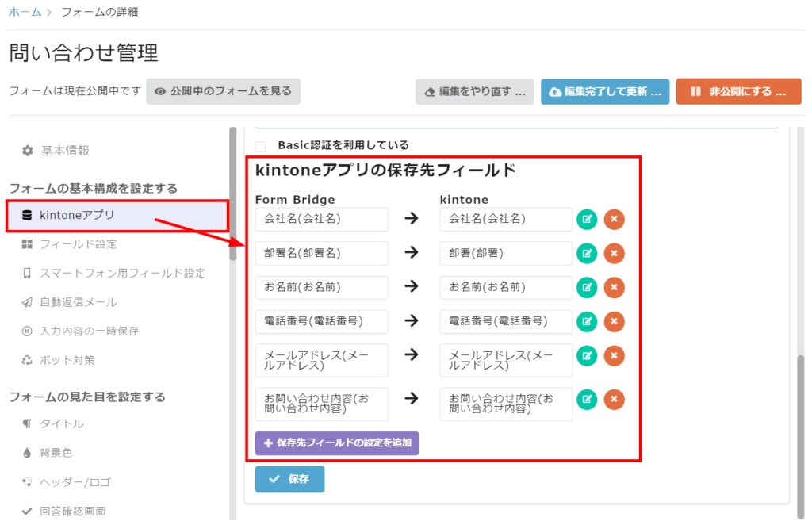Viewport: 812px width, 525px height.
Task: Click Form Bridge メールアドレス field box
Action: (x=321, y=360)
